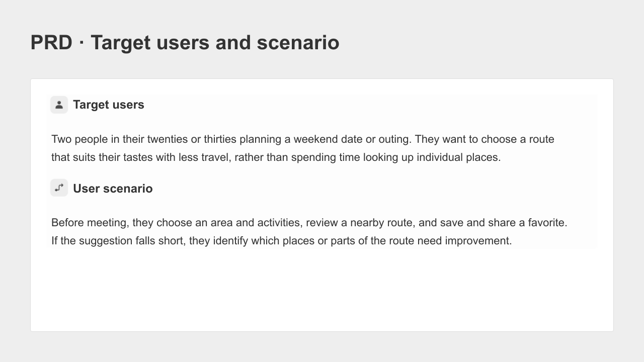Viewport: 644px width, 362px height.
Task: Click the paragraph line starting "Two people in their twenties"
Action: tap(303, 139)
